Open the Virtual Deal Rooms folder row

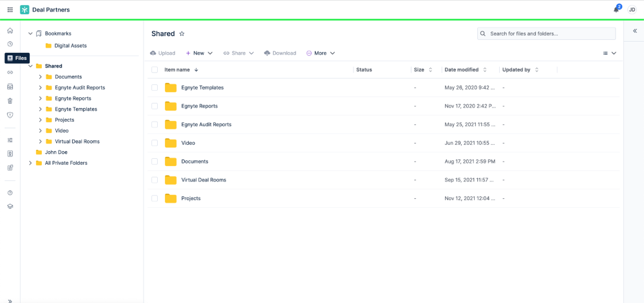[x=384, y=179]
